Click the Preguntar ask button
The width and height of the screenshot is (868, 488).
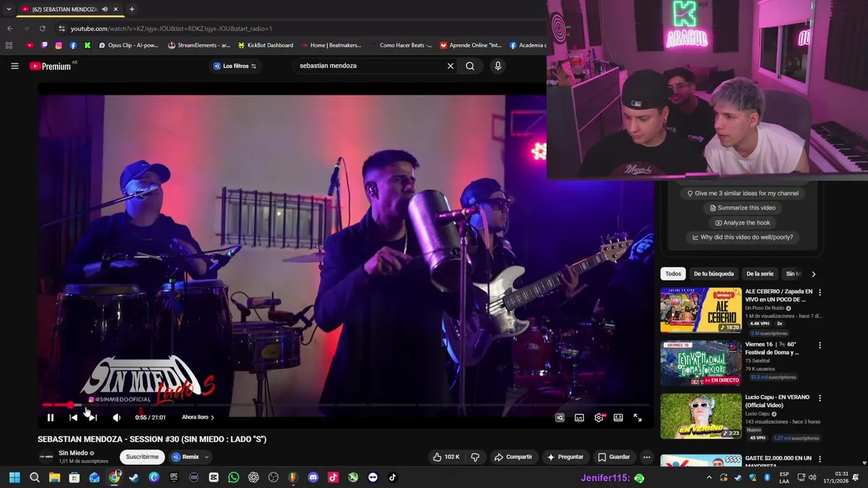click(x=566, y=457)
